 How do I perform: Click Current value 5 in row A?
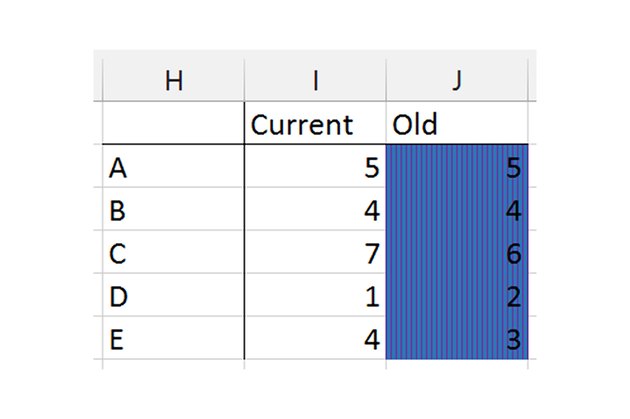point(315,166)
